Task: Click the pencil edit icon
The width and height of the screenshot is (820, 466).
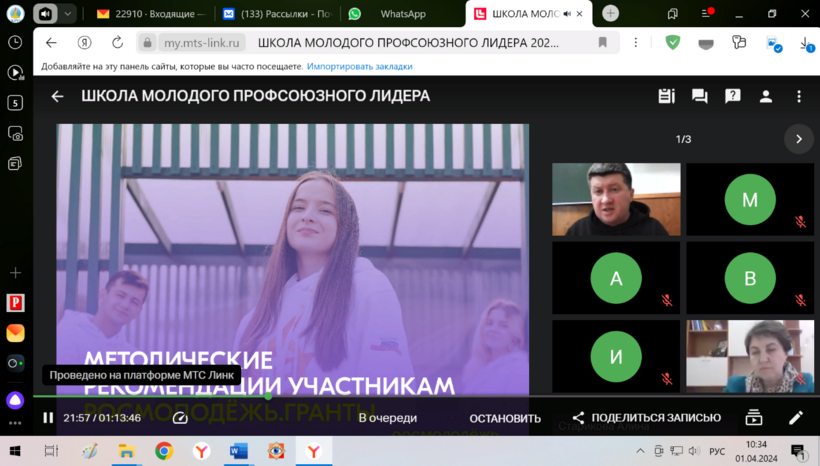Action: [x=795, y=417]
